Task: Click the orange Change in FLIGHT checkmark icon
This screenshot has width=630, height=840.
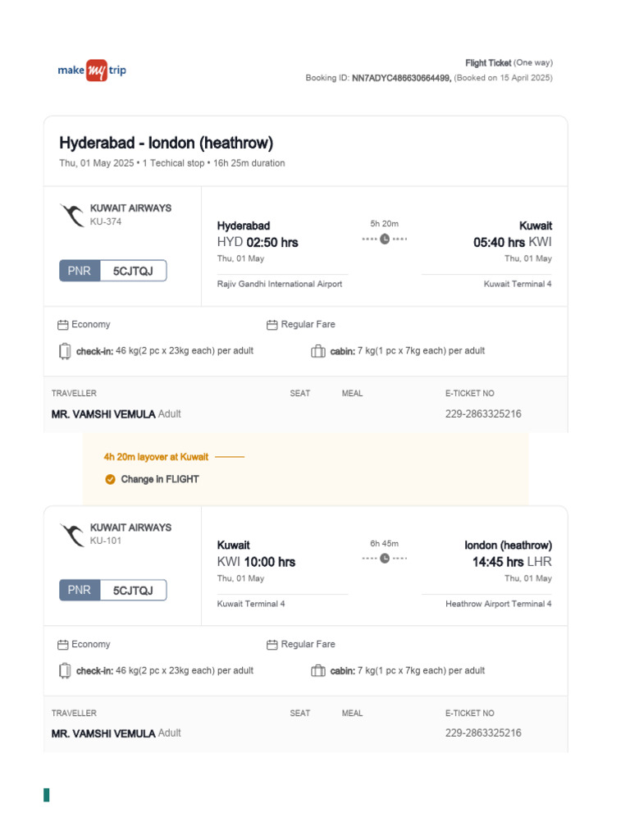Action: click(110, 479)
